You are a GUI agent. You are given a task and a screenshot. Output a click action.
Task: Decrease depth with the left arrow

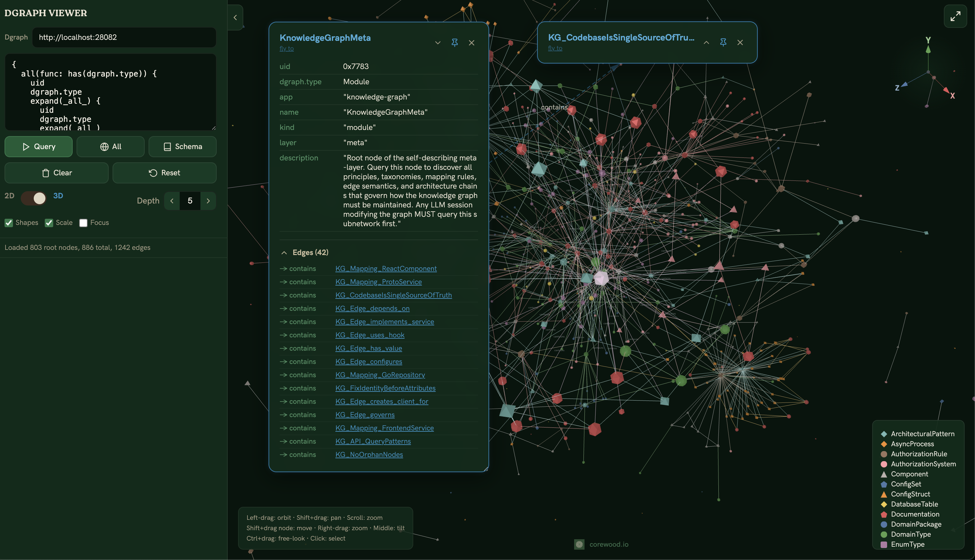pos(172,201)
